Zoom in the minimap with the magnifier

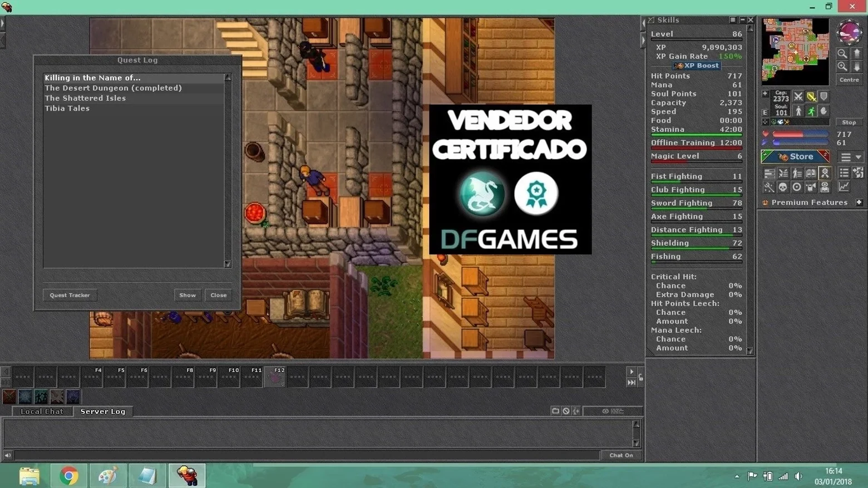point(842,66)
